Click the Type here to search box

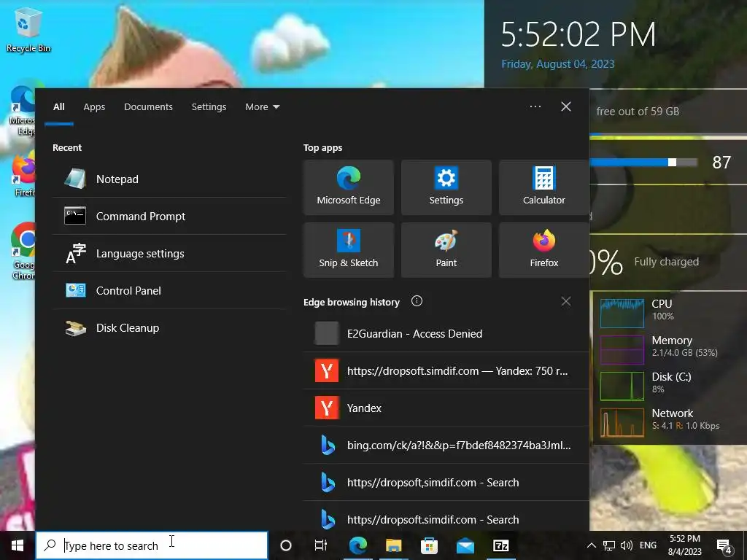point(152,545)
